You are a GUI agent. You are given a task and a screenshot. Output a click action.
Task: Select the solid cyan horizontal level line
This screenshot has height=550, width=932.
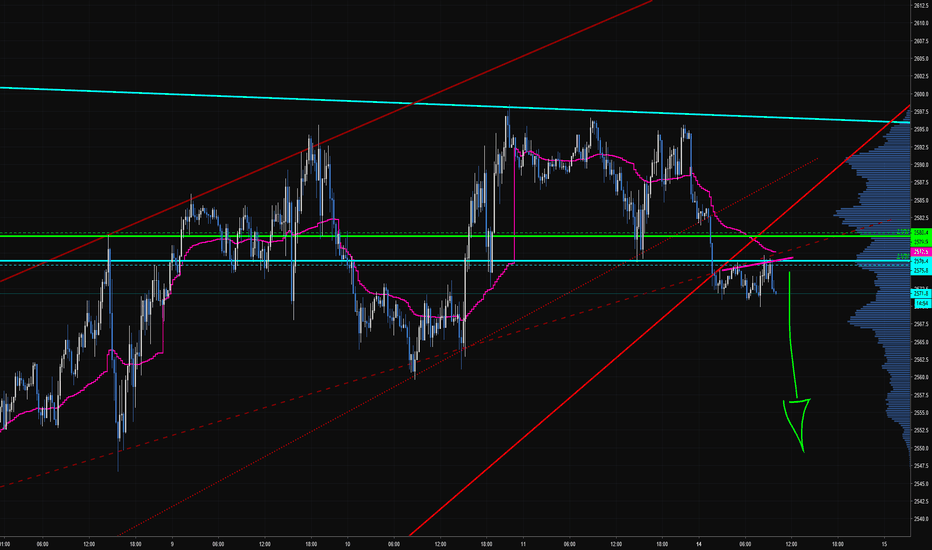point(455,261)
